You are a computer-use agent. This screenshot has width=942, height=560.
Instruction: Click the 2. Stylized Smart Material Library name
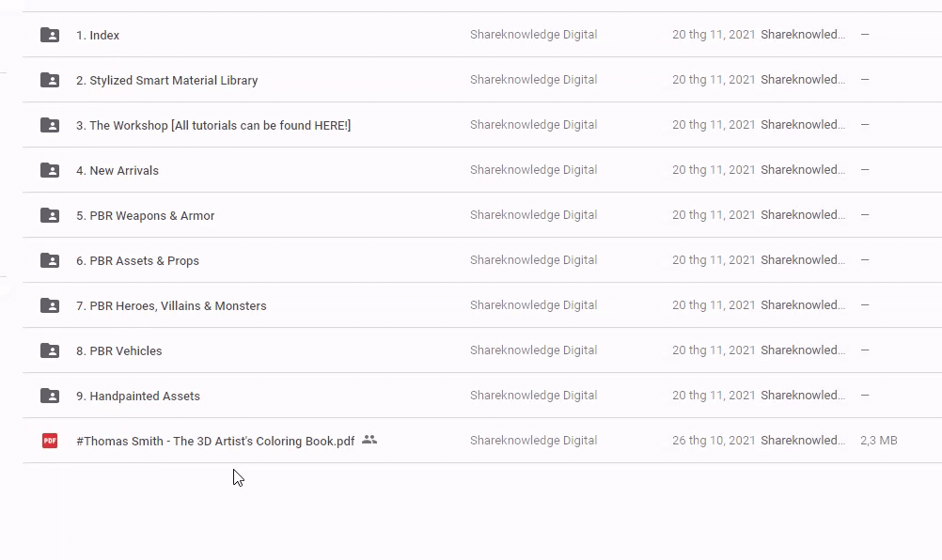click(166, 81)
